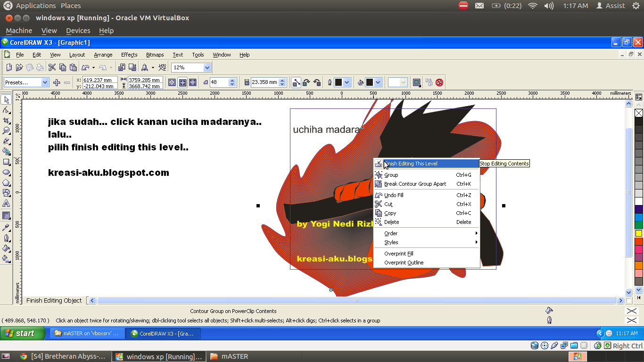Select the Basic Shapes tool

(x=7, y=193)
